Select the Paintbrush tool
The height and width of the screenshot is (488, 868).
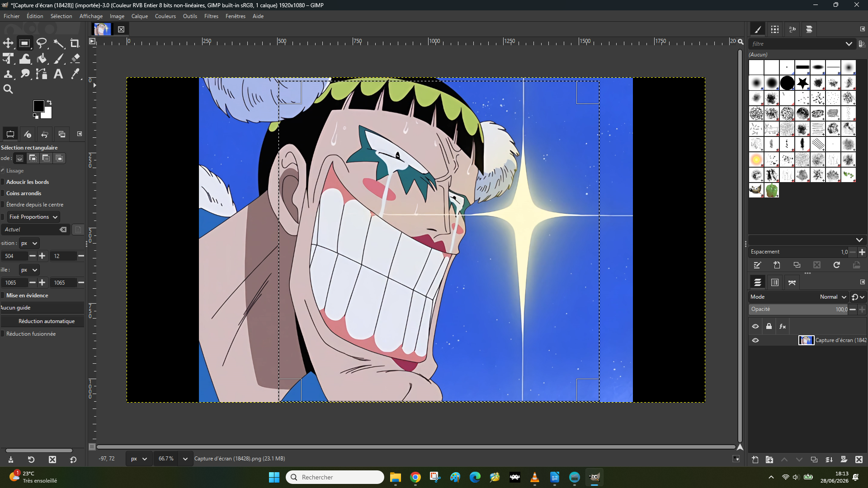tap(59, 59)
